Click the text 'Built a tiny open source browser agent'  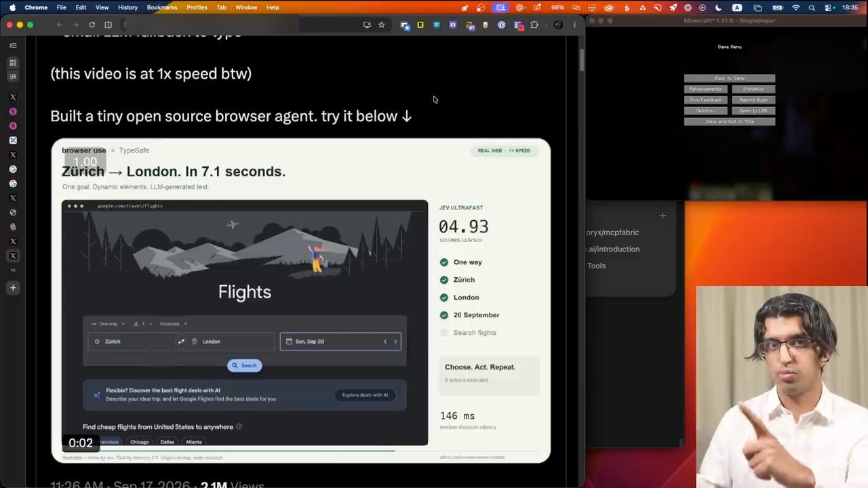tap(184, 117)
